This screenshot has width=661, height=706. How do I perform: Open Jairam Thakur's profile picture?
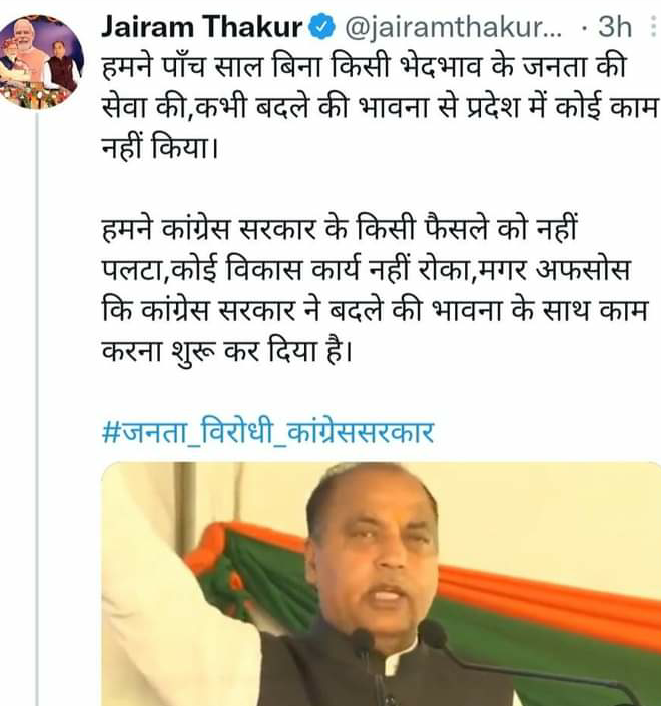[39, 62]
